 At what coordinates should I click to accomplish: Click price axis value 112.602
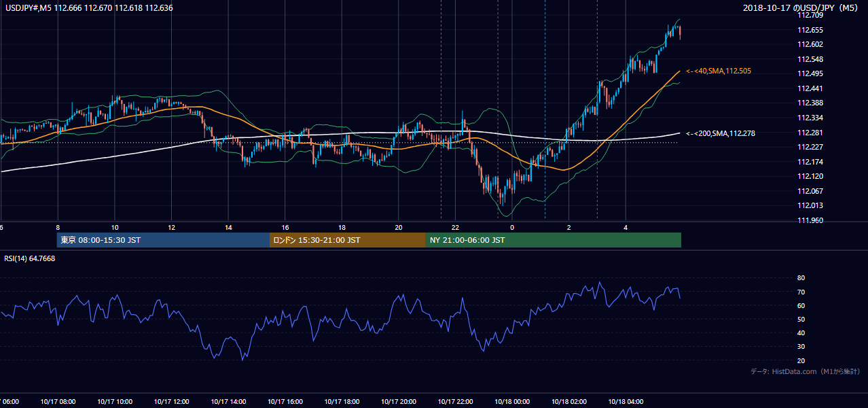810,44
